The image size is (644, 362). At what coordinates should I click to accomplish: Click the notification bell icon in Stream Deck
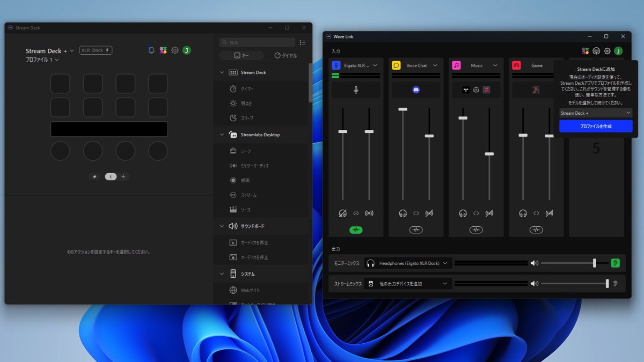pyautogui.click(x=151, y=50)
